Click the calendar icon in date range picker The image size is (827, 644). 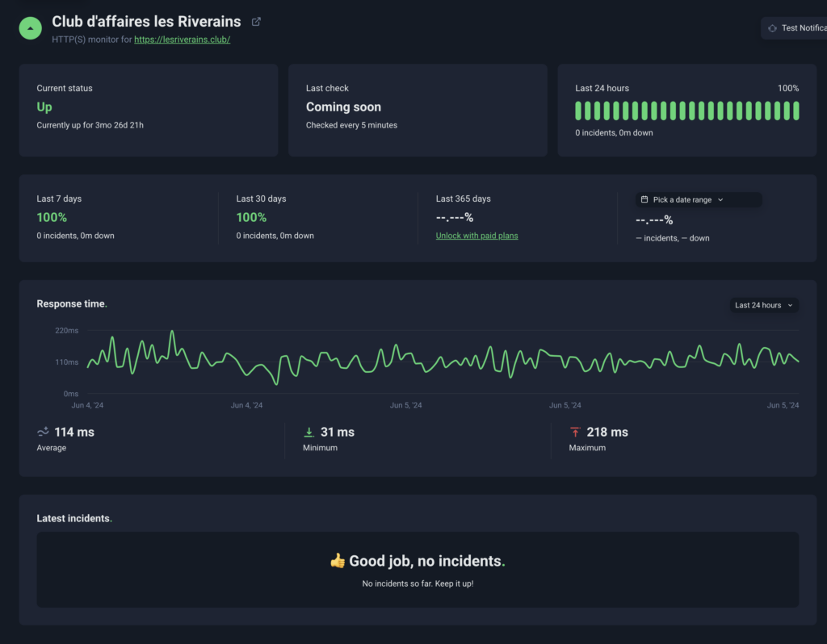click(x=644, y=200)
